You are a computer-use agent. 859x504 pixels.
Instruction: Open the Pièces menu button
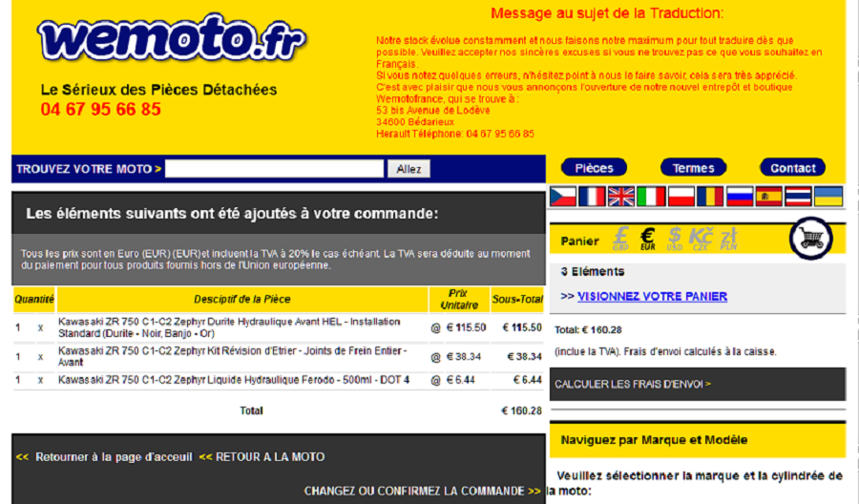[594, 168]
